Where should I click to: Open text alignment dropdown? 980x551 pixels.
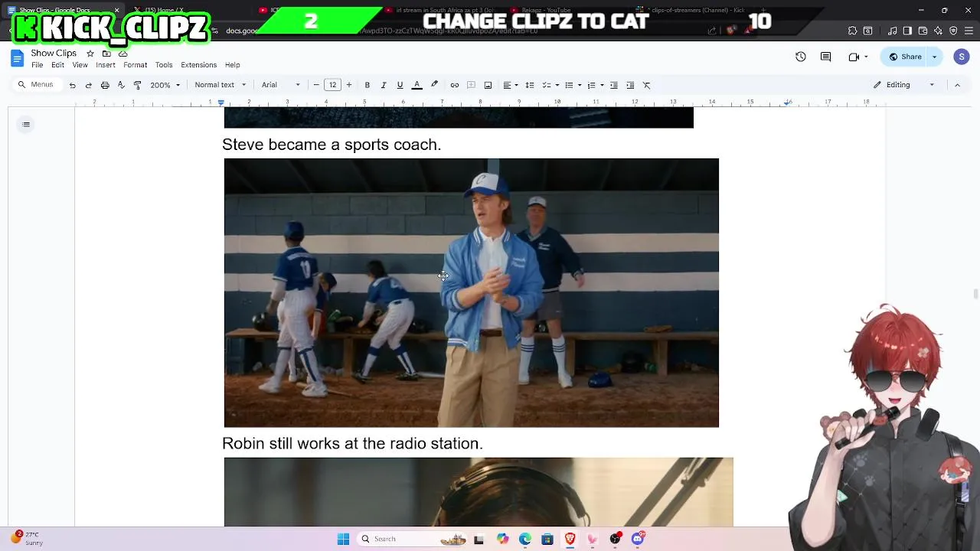(x=511, y=85)
